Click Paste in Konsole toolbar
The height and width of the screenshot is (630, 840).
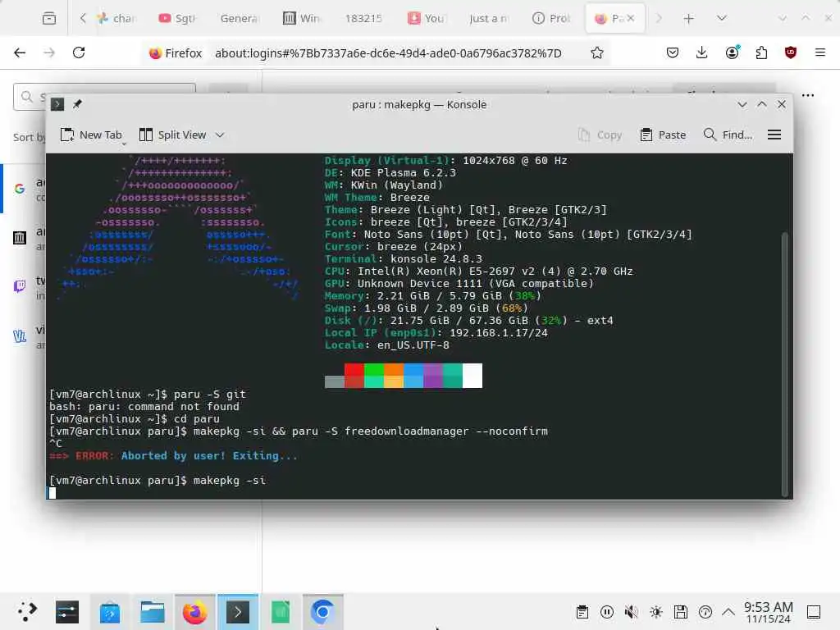(663, 135)
